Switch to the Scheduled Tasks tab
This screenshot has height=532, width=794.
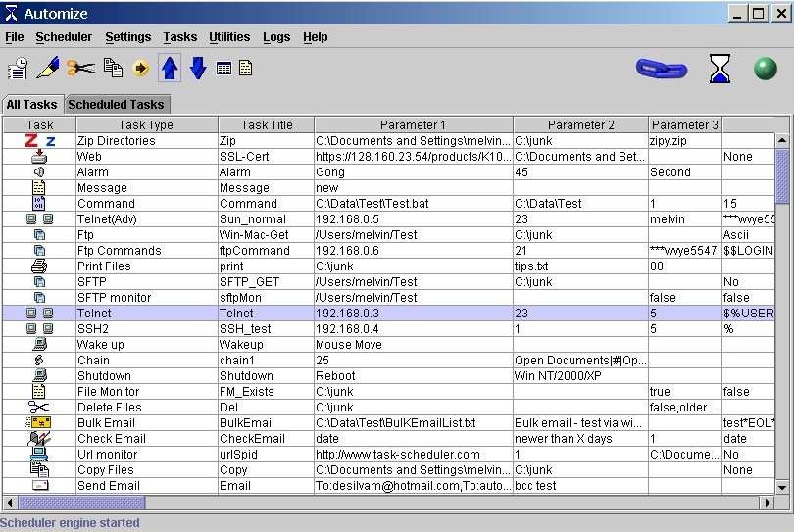coord(118,105)
